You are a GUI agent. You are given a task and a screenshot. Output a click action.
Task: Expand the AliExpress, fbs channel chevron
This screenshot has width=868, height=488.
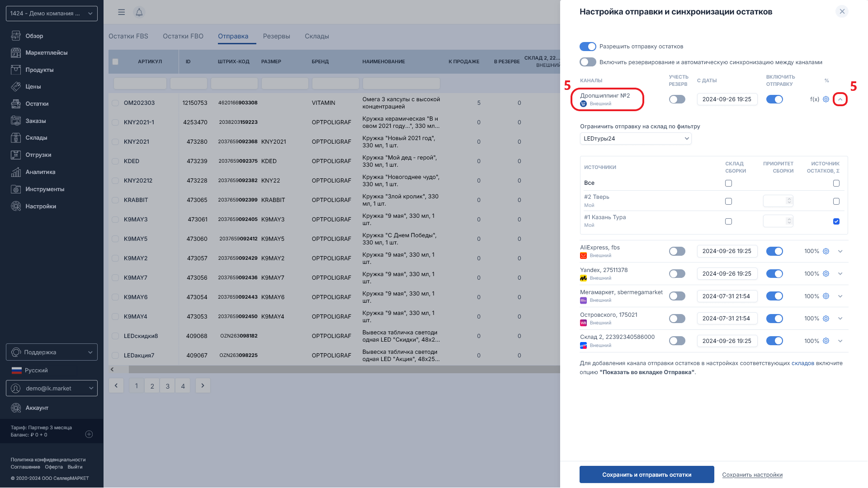click(x=840, y=251)
